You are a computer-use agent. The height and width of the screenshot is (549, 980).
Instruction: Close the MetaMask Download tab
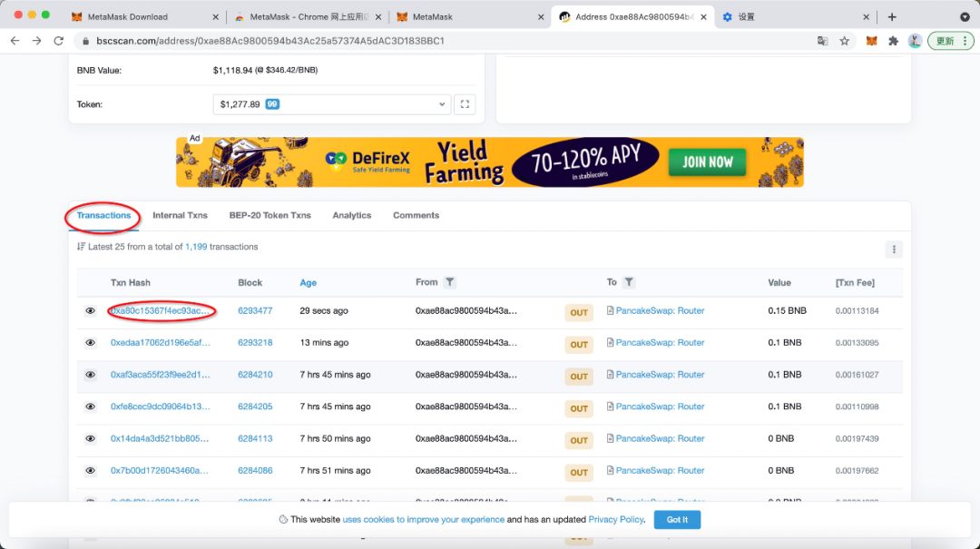(x=216, y=17)
